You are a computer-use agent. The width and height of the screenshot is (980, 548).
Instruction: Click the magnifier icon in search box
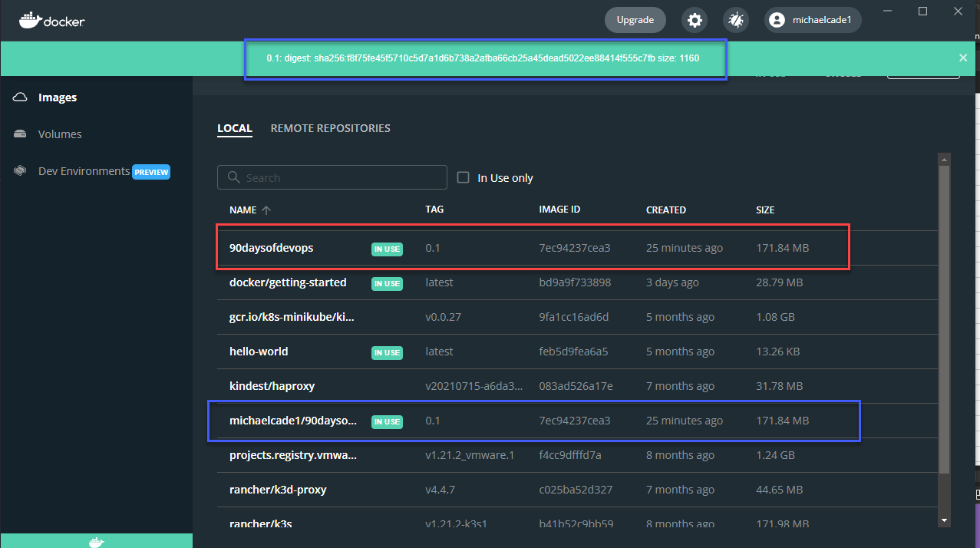233,178
